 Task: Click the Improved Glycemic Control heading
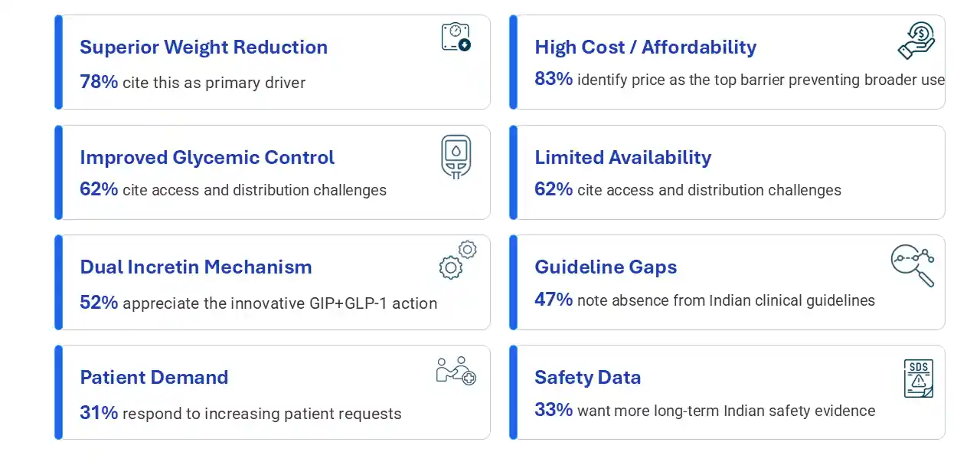(x=207, y=157)
